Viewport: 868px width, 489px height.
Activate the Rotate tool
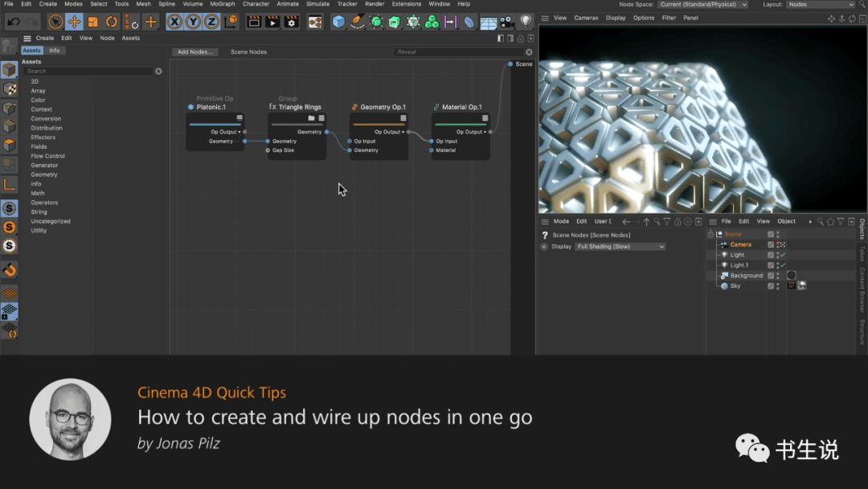pos(112,23)
